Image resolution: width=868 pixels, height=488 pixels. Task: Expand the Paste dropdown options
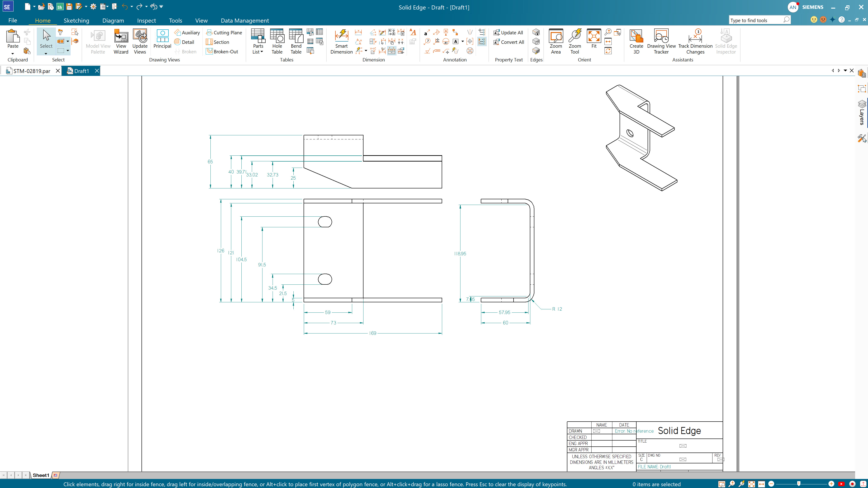coord(13,54)
